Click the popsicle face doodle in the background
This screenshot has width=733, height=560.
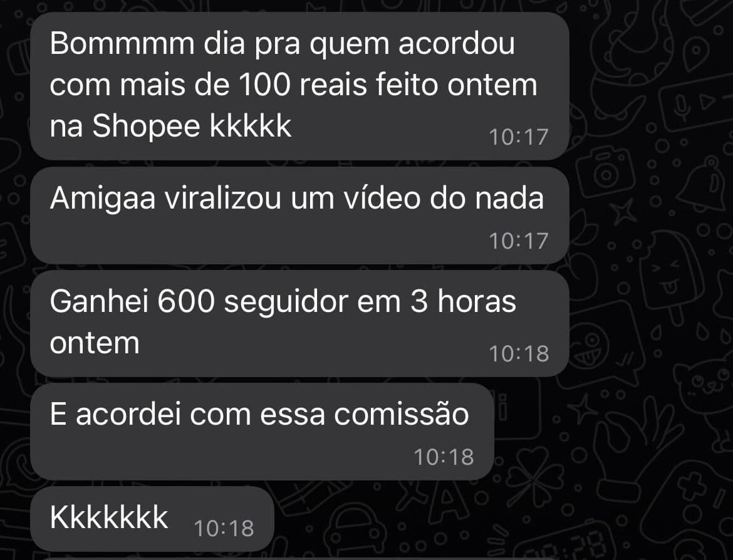[672, 276]
